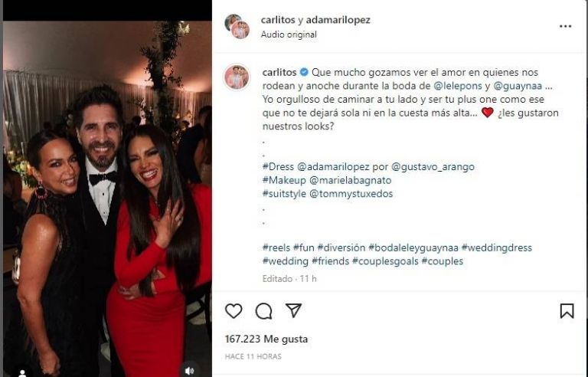Viewport: 588px width, 377px height.
Task: Open comments with the speech bubble icon
Action: coord(263,310)
